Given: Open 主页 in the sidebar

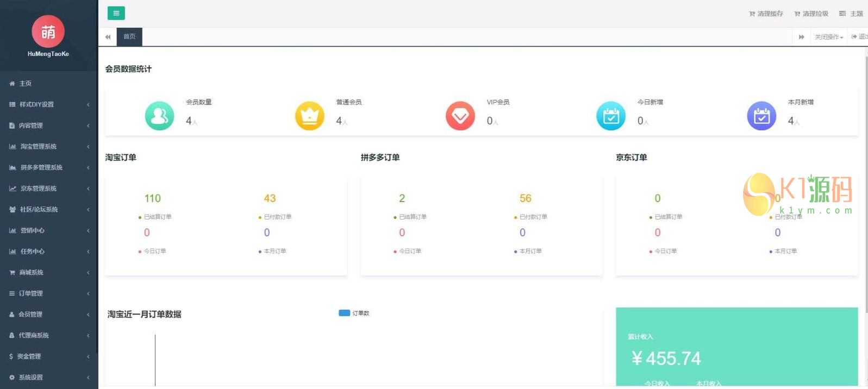Looking at the screenshot, I should [x=26, y=84].
